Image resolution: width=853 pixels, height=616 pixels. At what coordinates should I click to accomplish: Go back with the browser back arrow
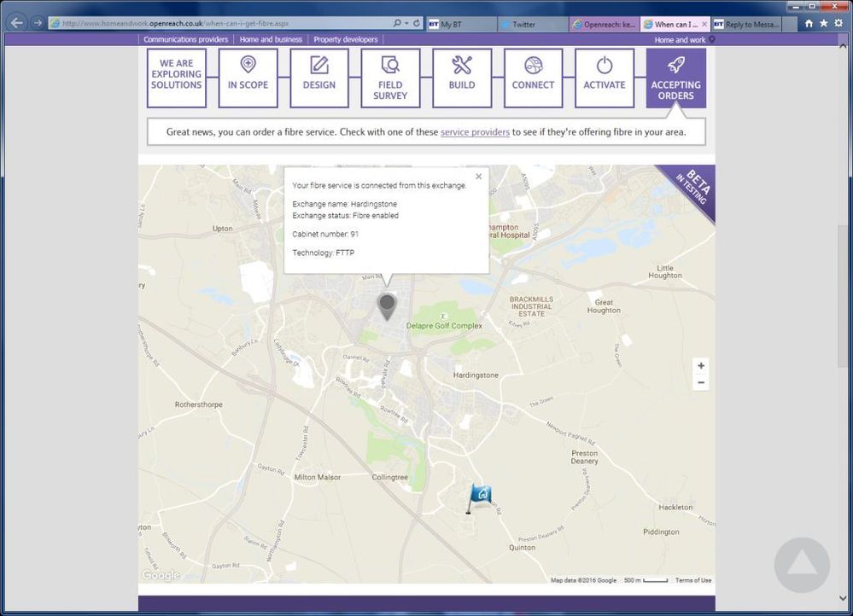pos(17,23)
